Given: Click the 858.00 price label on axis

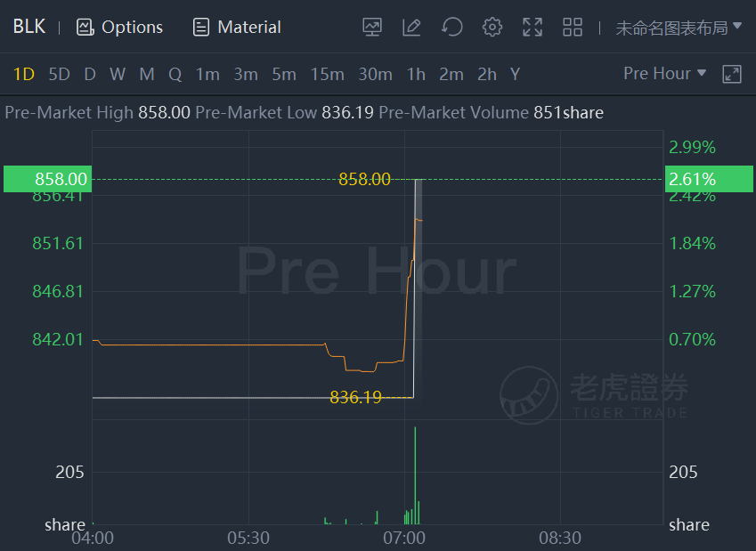Looking at the screenshot, I should click(x=47, y=179).
